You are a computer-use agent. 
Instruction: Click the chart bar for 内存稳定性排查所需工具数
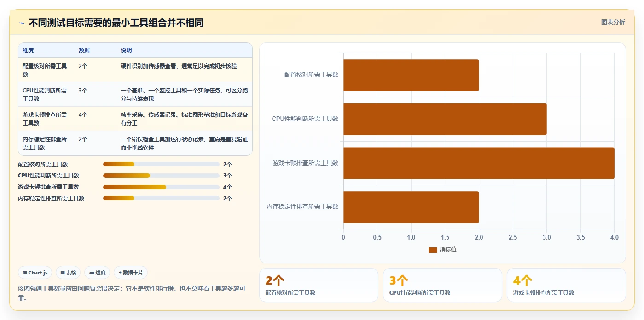pyautogui.click(x=411, y=207)
